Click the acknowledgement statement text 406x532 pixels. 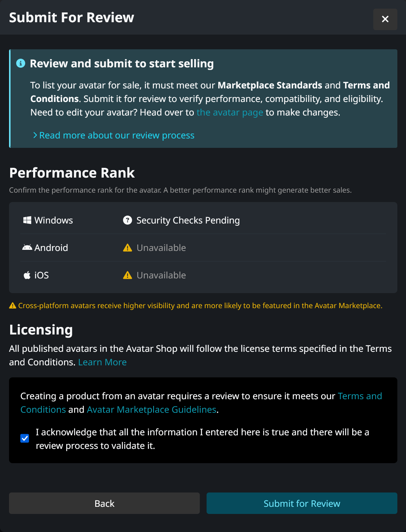tap(202, 439)
